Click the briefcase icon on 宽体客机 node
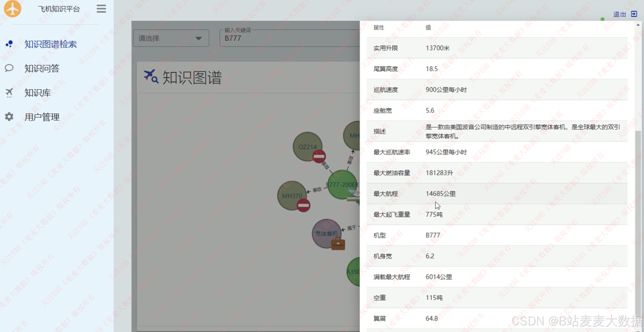This screenshot has height=332, width=644. [338, 244]
